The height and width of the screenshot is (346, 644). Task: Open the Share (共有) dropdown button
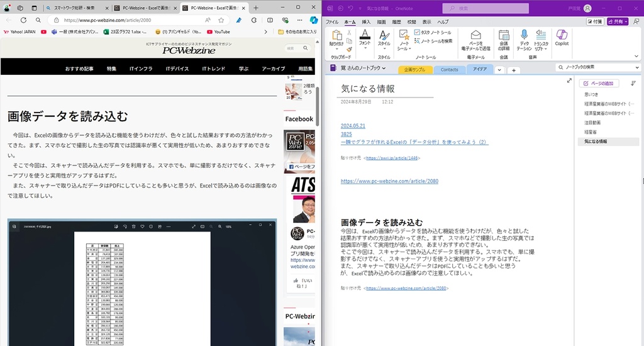(618, 21)
